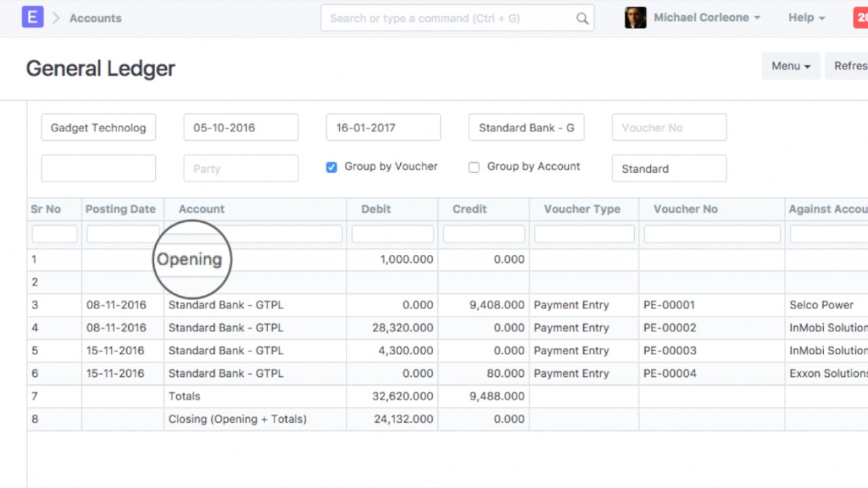This screenshot has height=488, width=868.
Task: Uncheck the Group by Voucher checkbox
Action: [332, 167]
